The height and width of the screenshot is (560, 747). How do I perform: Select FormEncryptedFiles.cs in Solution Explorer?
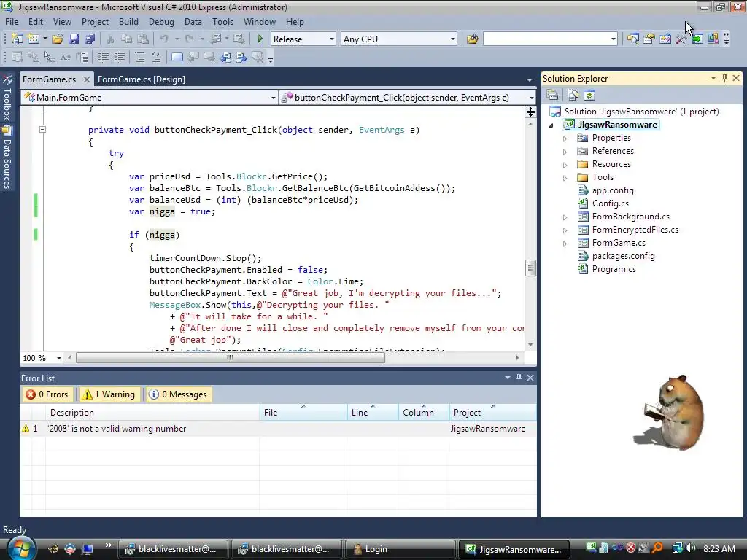(x=635, y=230)
